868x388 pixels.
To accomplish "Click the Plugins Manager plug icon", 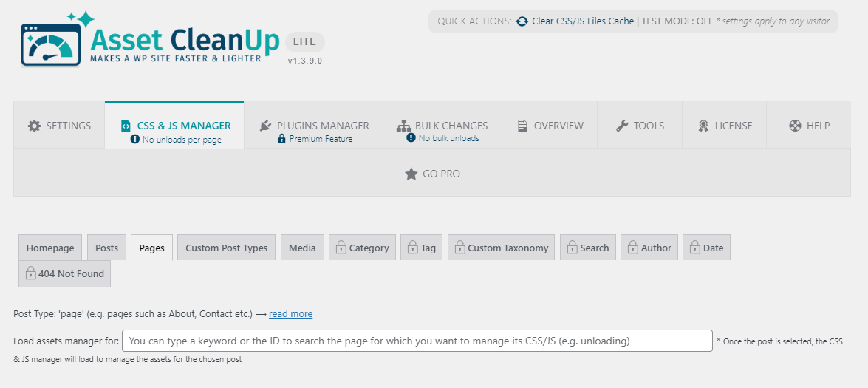I will 266,126.
